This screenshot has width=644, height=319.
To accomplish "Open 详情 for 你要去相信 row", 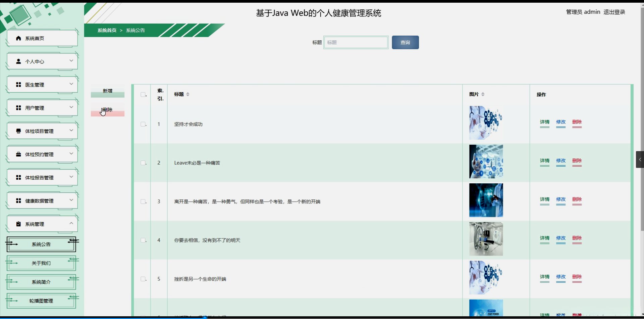I will (x=545, y=238).
